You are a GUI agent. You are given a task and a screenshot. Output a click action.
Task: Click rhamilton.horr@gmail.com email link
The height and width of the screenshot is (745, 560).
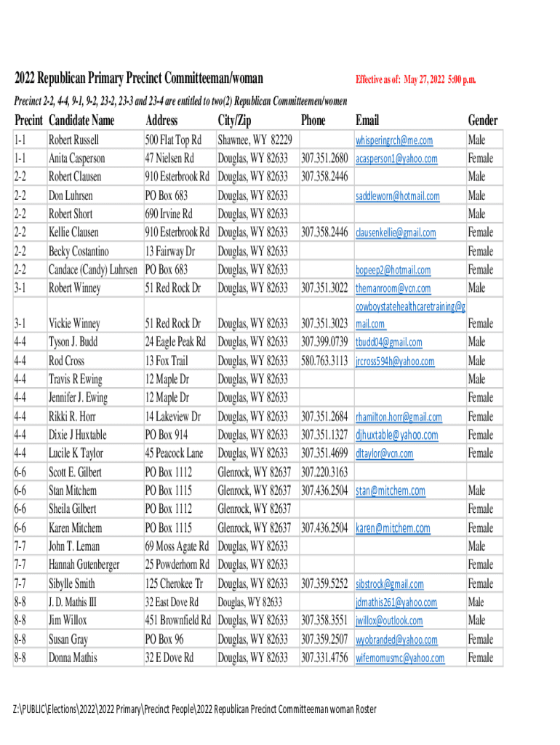(x=399, y=417)
